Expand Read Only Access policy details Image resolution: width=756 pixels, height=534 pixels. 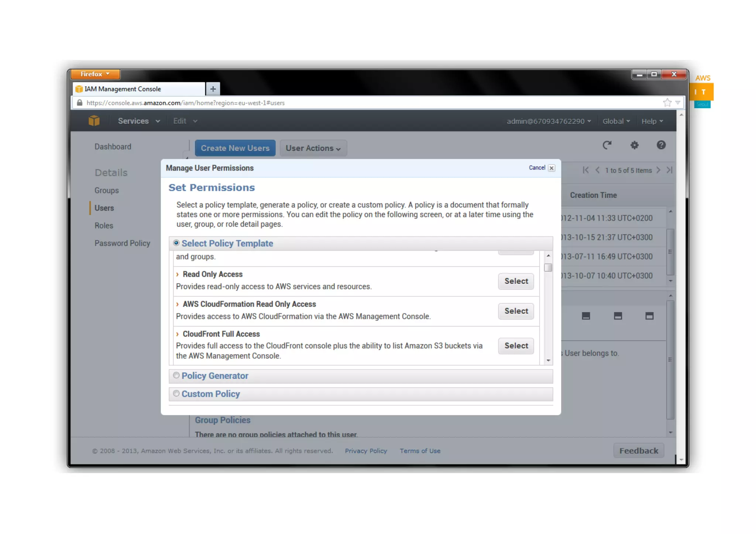click(x=178, y=274)
